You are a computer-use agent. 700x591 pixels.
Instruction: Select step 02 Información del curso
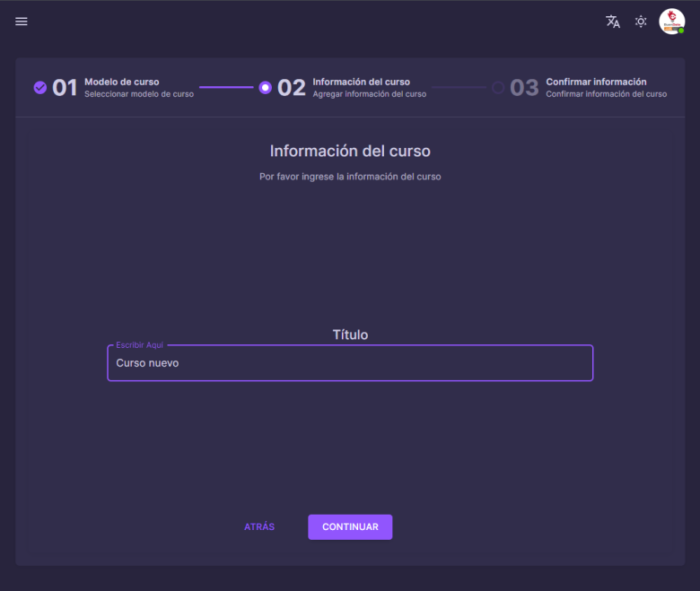tap(343, 87)
